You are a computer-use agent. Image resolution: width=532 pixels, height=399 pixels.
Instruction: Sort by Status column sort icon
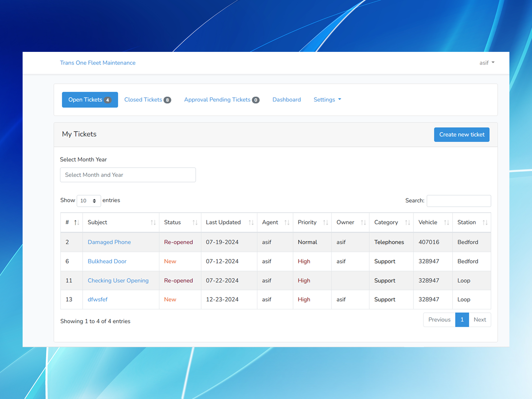click(195, 222)
